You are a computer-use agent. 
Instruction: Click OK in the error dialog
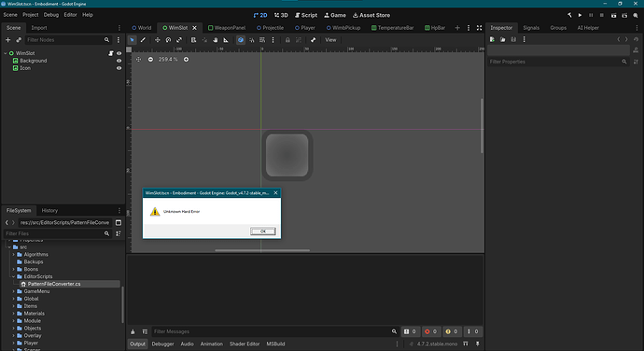(x=263, y=231)
